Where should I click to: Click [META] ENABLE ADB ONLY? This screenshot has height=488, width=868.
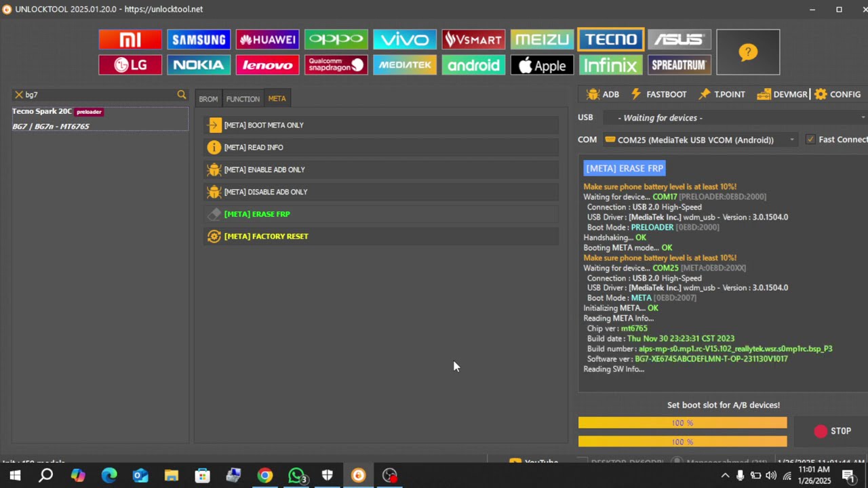pyautogui.click(x=381, y=169)
